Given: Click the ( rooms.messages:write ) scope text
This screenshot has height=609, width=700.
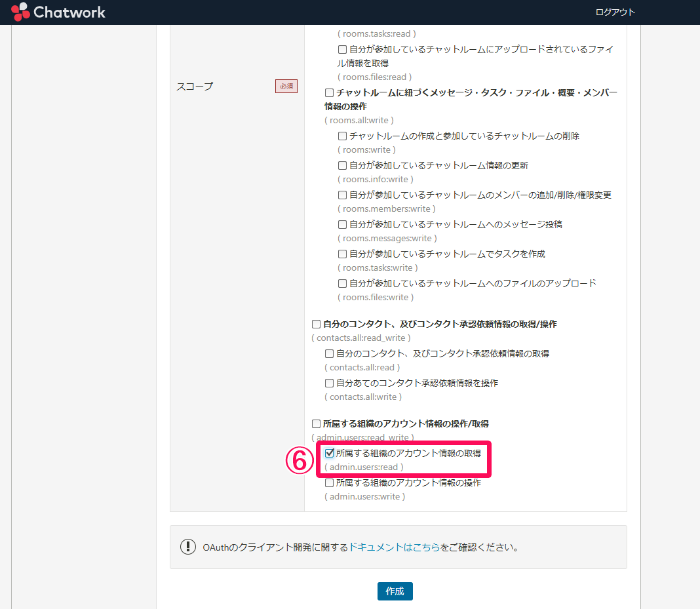Looking at the screenshot, I should click(x=387, y=239).
